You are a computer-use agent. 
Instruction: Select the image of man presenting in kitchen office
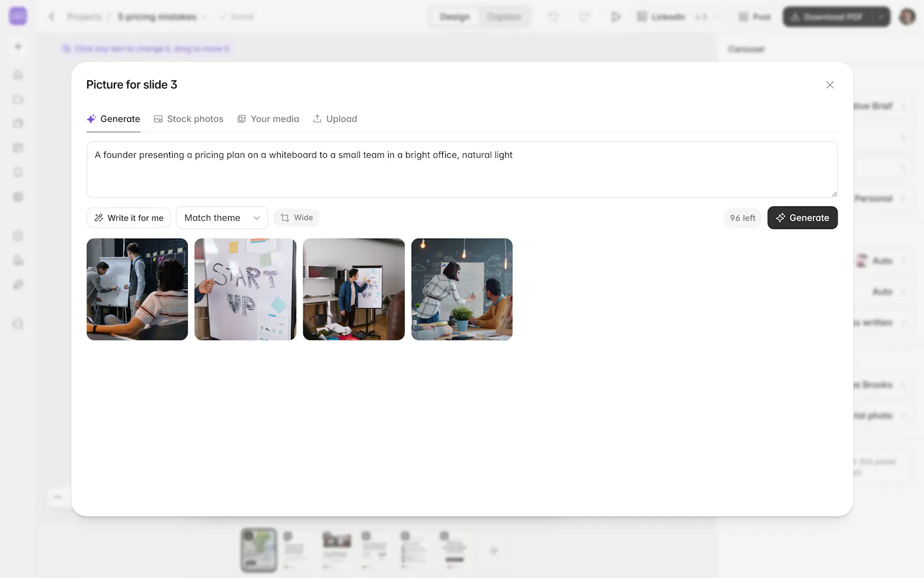click(x=354, y=289)
